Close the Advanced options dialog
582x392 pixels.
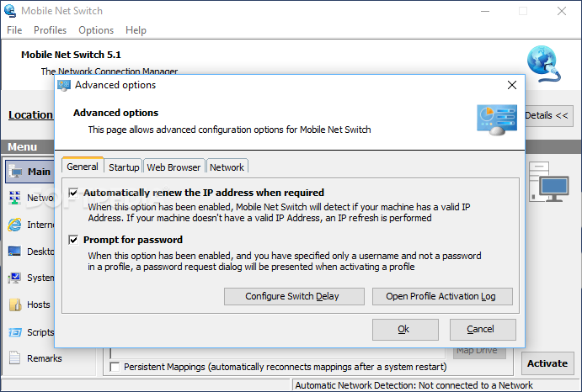point(512,85)
